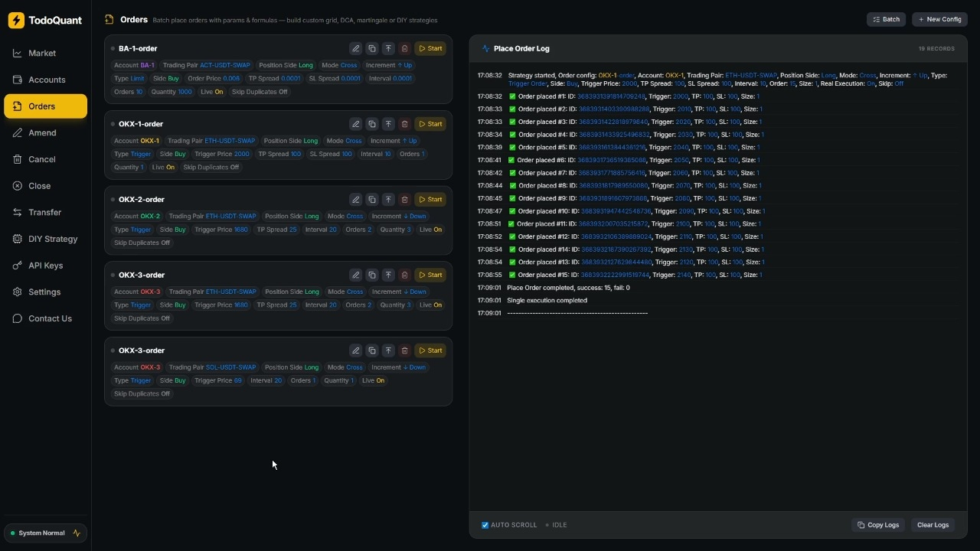Viewport: 980px width, 551px height.
Task: Start the BA-1-order strategy
Action: point(430,48)
